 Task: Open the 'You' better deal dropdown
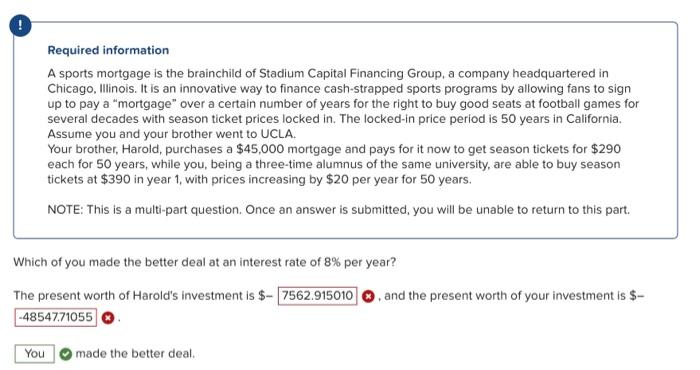[35, 354]
